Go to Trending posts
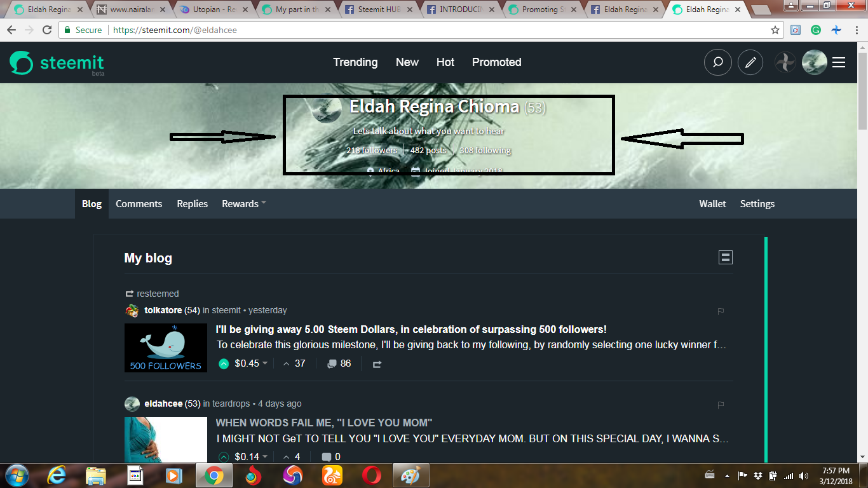 355,62
